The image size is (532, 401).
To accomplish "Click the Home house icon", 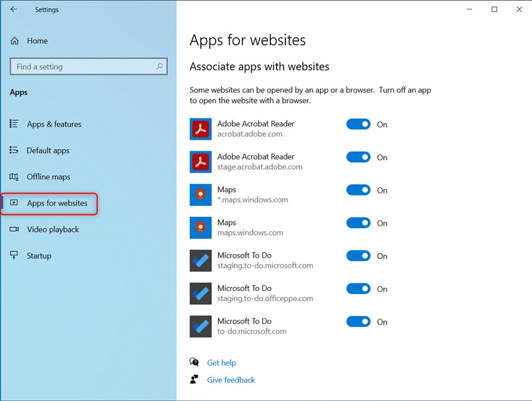I will click(x=14, y=41).
